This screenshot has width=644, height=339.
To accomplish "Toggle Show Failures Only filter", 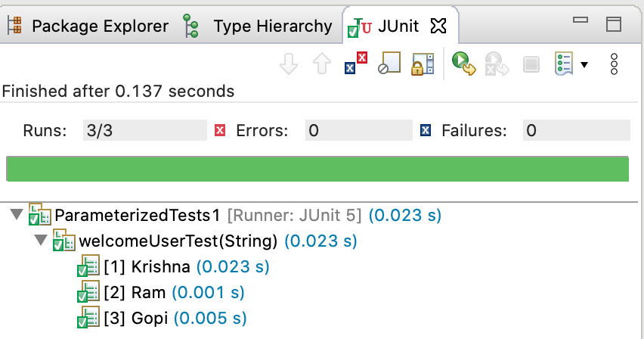I will coord(355,64).
